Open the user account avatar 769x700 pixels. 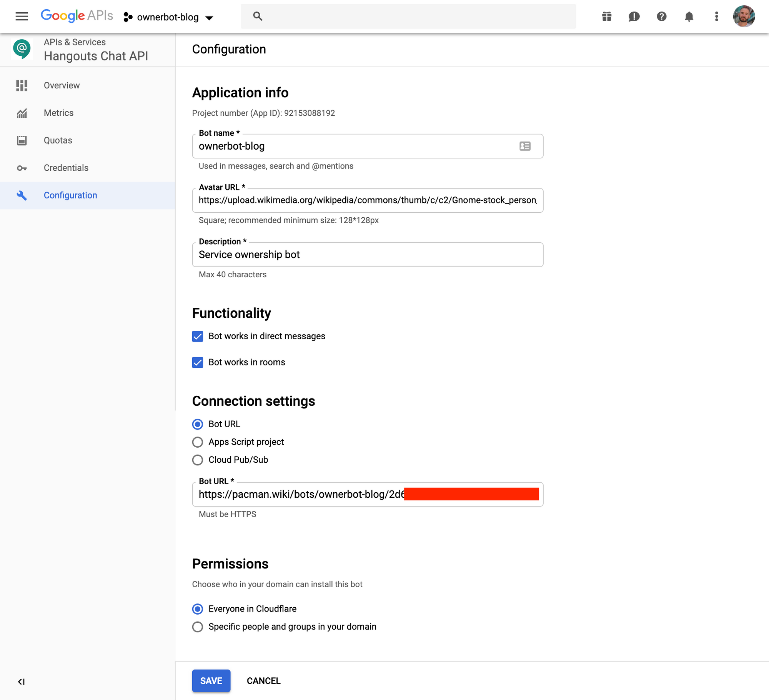(x=744, y=16)
